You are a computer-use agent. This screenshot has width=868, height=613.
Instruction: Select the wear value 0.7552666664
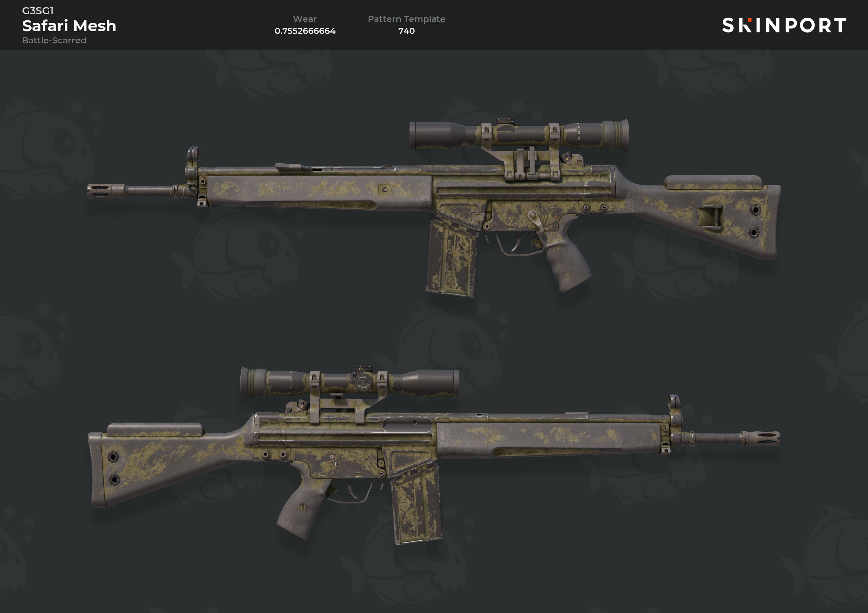point(305,31)
